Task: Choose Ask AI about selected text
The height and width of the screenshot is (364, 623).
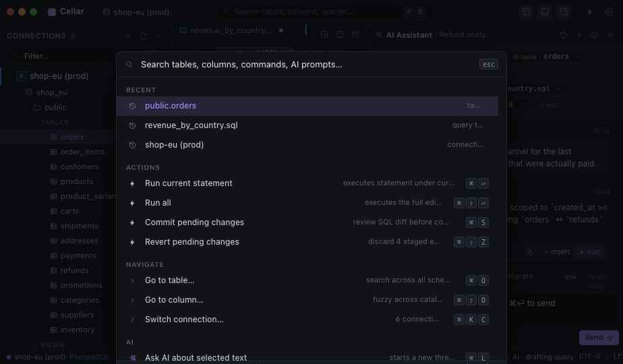Action: (x=307, y=357)
